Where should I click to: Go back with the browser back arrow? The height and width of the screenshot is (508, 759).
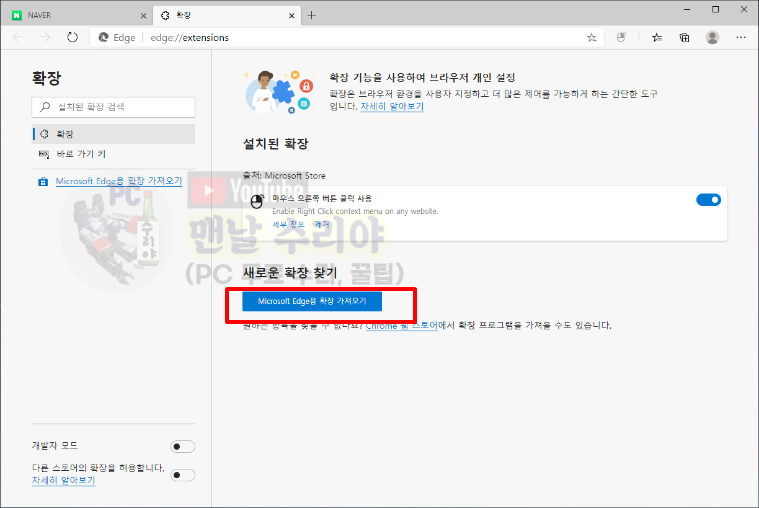[x=18, y=37]
